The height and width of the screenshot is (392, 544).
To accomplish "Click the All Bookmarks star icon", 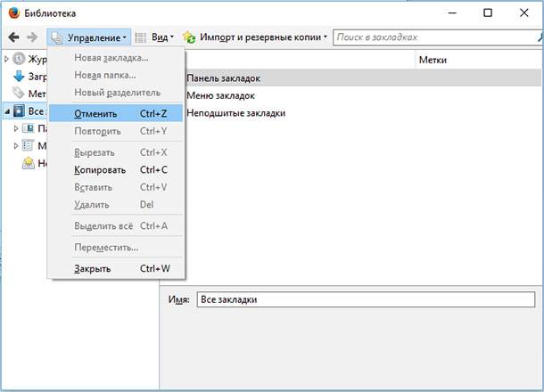I will coord(19,110).
